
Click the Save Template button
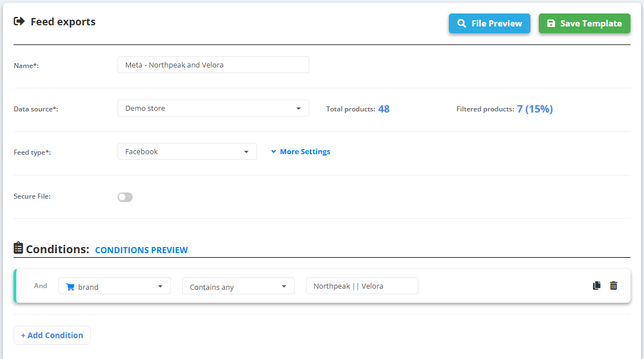coord(584,24)
